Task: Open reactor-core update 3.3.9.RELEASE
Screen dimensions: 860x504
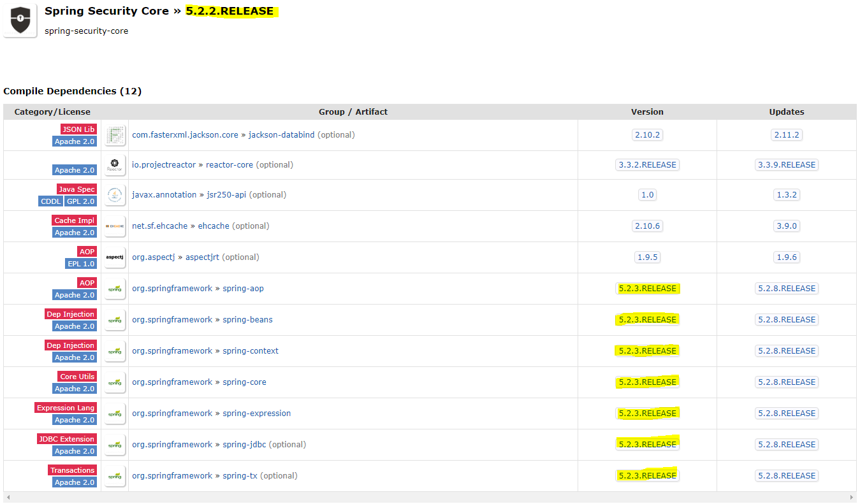Action: click(786, 165)
